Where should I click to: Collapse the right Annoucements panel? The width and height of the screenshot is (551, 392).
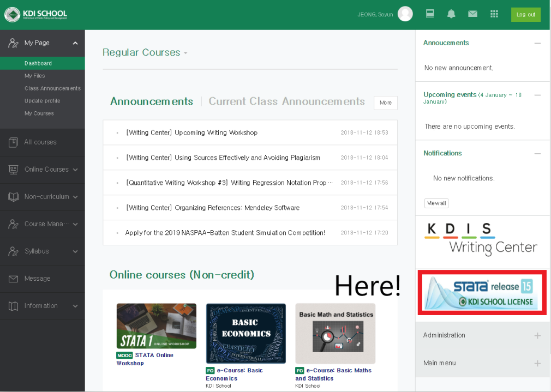click(x=537, y=43)
